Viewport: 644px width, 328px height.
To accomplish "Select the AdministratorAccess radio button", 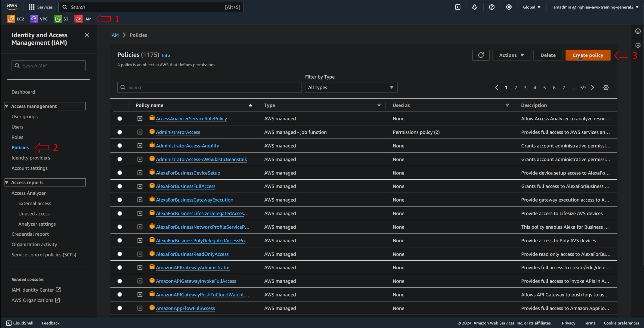I will [x=120, y=132].
